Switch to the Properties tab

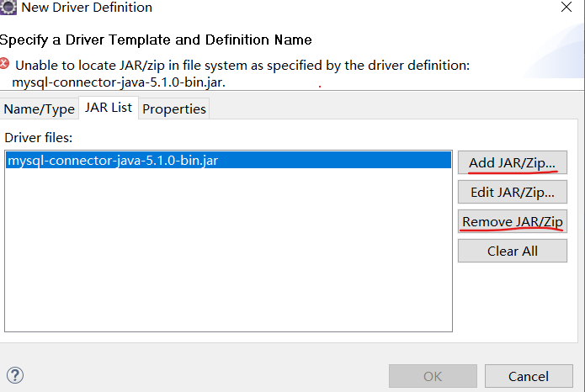[x=174, y=109]
